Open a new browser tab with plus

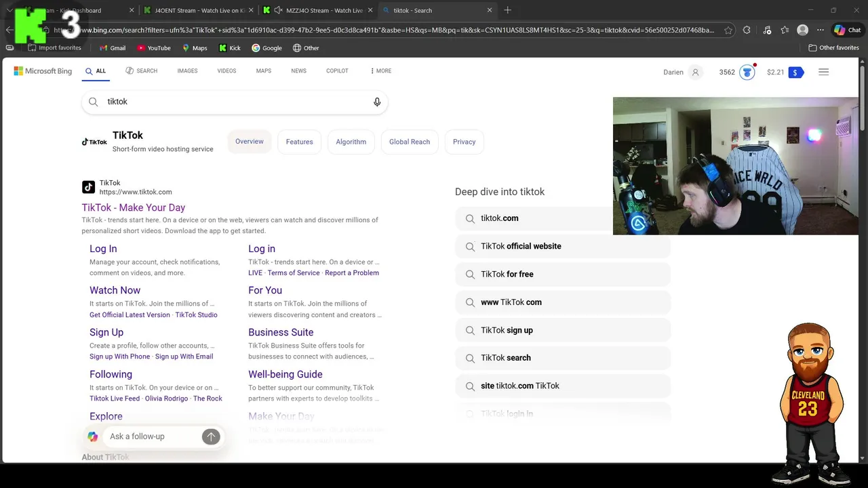tap(507, 10)
